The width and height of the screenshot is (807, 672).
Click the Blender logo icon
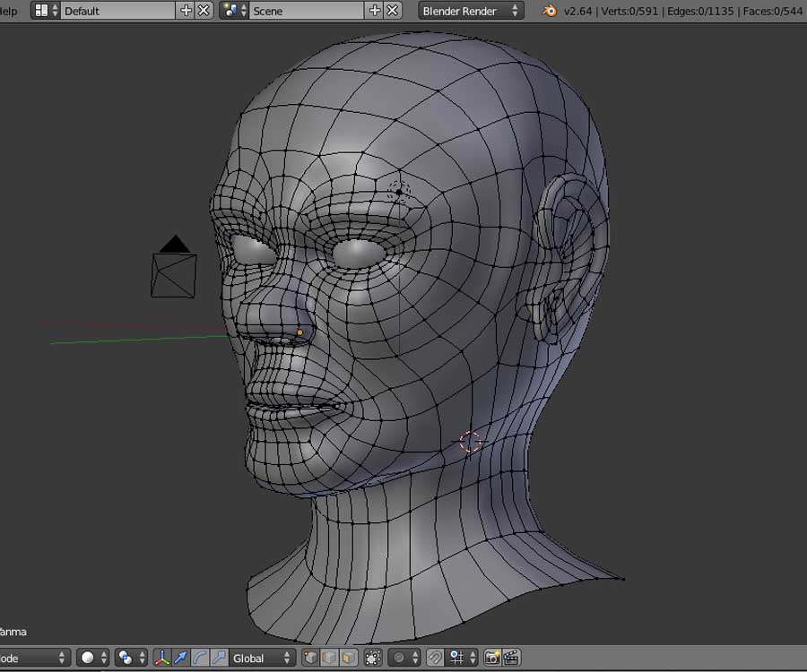[549, 11]
